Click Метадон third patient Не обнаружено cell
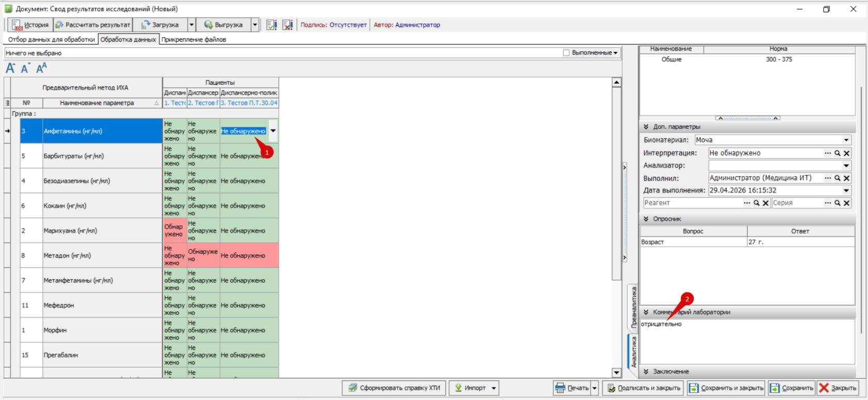This screenshot has width=868, height=400. coord(249,255)
